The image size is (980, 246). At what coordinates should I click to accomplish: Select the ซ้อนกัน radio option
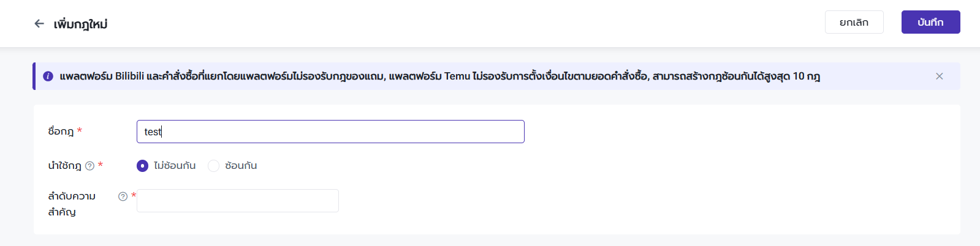[x=214, y=166]
